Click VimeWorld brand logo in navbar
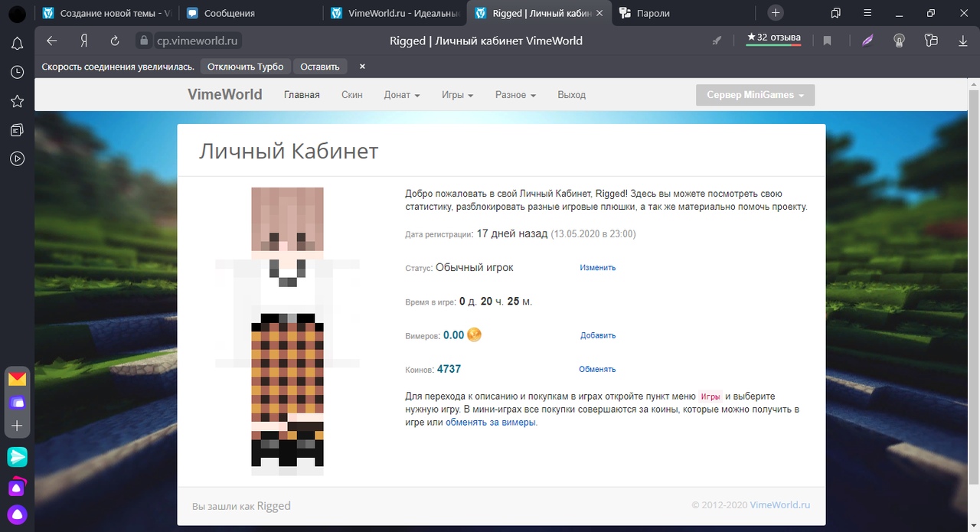 225,95
